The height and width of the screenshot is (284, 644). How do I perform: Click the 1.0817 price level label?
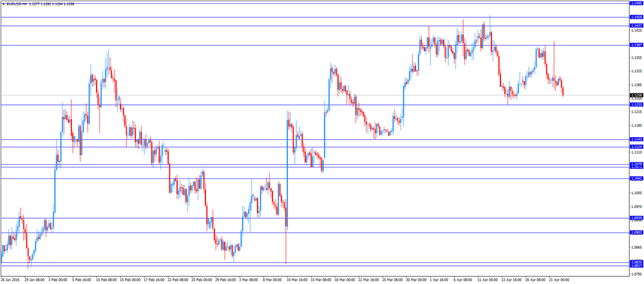[x=636, y=265]
